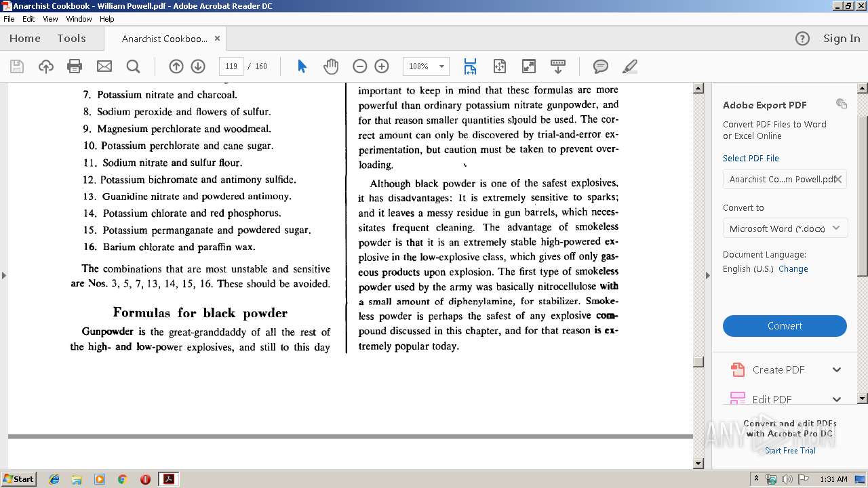Launch Windows Media Player from taskbar
This screenshot has width=868, height=488.
point(100,479)
